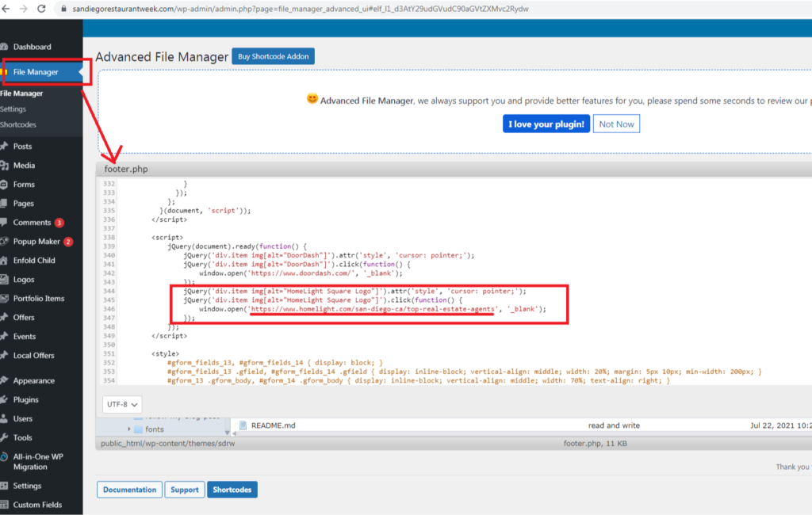Click the Plugins icon in sidebar

tap(6, 399)
